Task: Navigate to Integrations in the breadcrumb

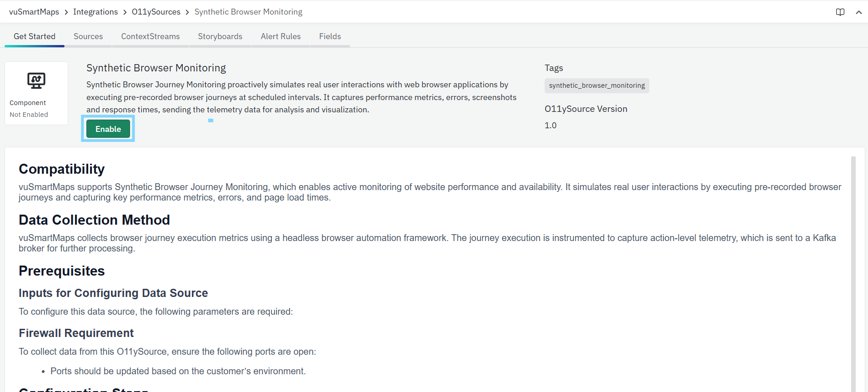Action: [95, 12]
